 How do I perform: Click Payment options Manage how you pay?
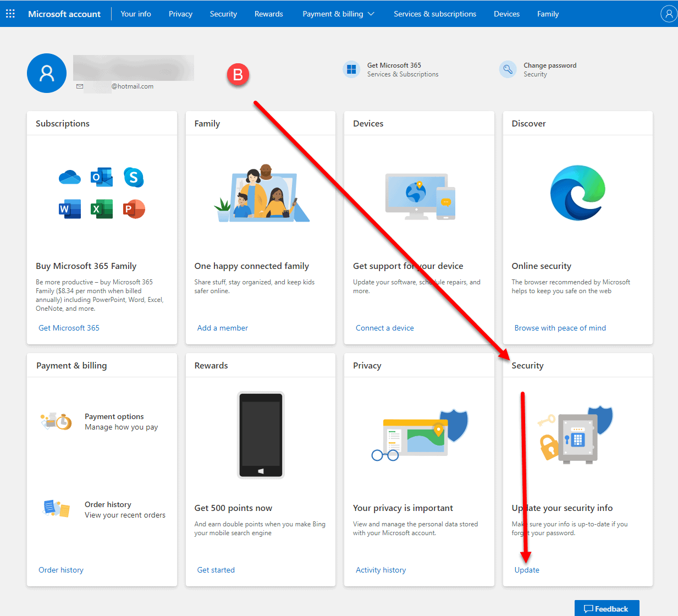pyautogui.click(x=122, y=422)
